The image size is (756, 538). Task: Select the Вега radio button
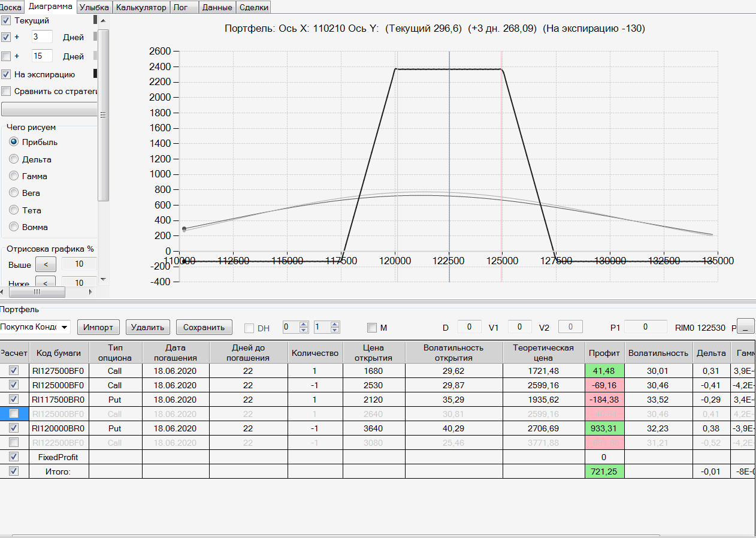(x=14, y=193)
